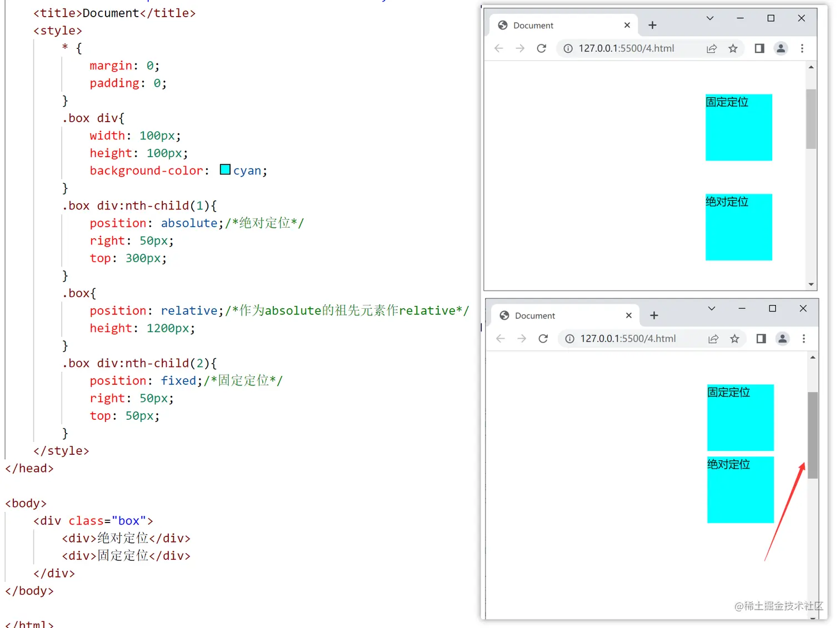Click the '<div>绝对定位</div>' code line
Image resolution: width=840 pixels, height=628 pixels.
pyautogui.click(x=126, y=539)
